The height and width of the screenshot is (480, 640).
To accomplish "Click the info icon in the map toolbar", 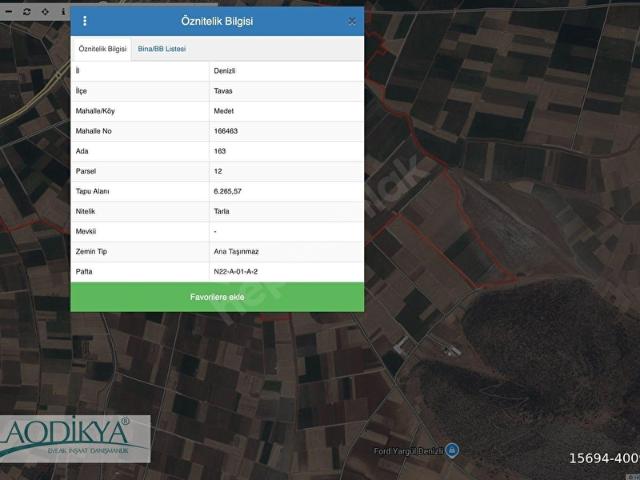I will point(63,12).
